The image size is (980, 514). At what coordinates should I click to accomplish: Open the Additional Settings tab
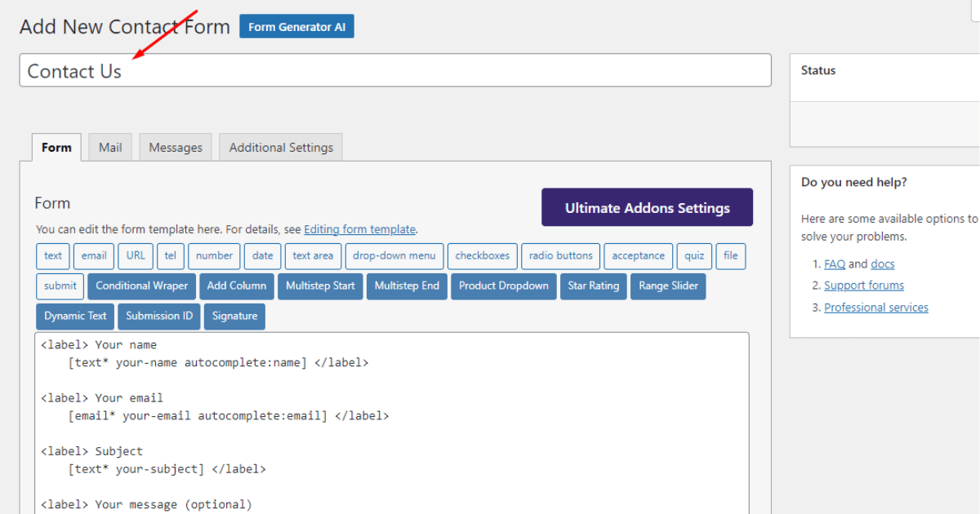280,147
